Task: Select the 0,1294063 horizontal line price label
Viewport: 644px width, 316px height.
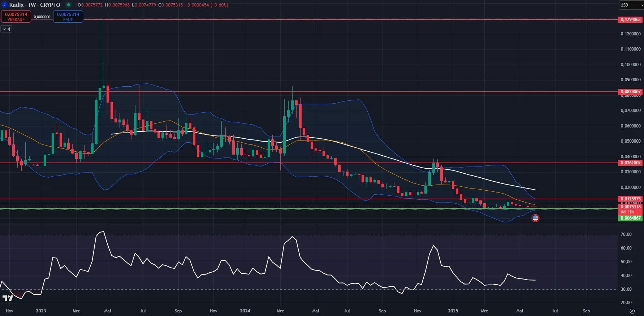Action: (631, 20)
